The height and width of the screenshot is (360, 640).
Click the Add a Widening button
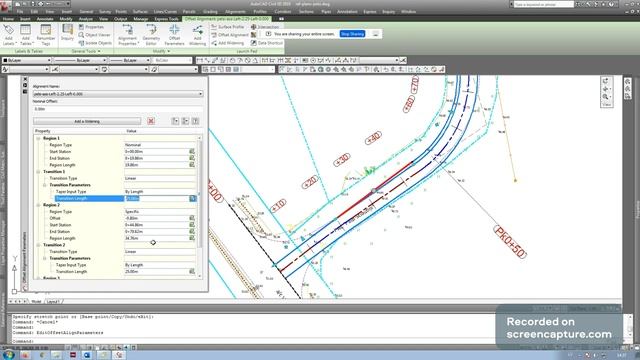(x=87, y=121)
